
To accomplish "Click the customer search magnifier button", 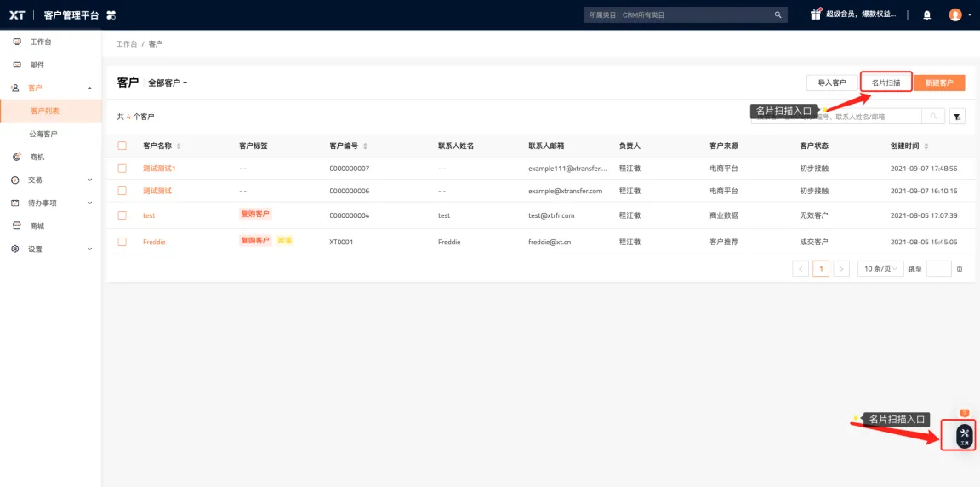I will tap(933, 117).
